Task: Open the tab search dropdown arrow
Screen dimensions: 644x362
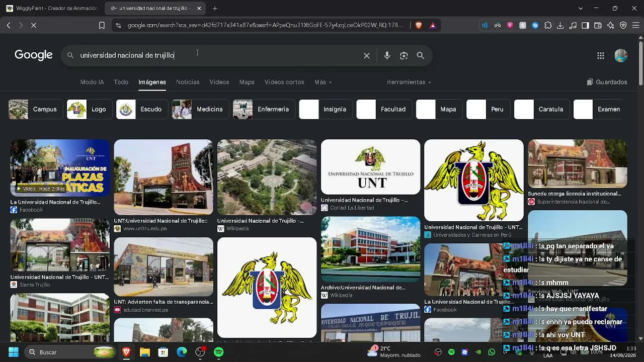Action: tap(581, 8)
